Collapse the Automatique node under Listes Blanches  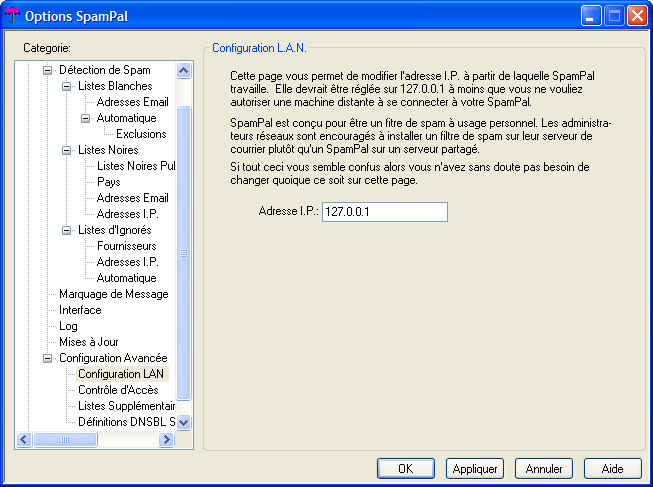[x=85, y=118]
